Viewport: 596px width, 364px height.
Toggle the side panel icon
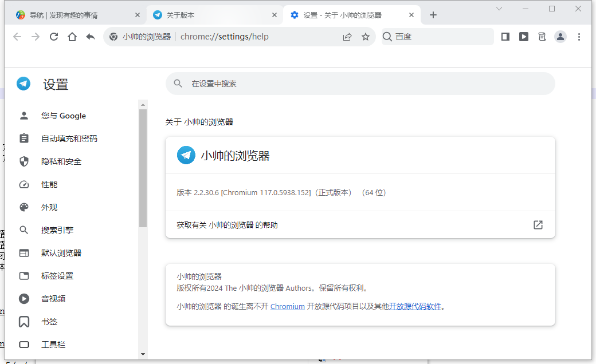[505, 37]
